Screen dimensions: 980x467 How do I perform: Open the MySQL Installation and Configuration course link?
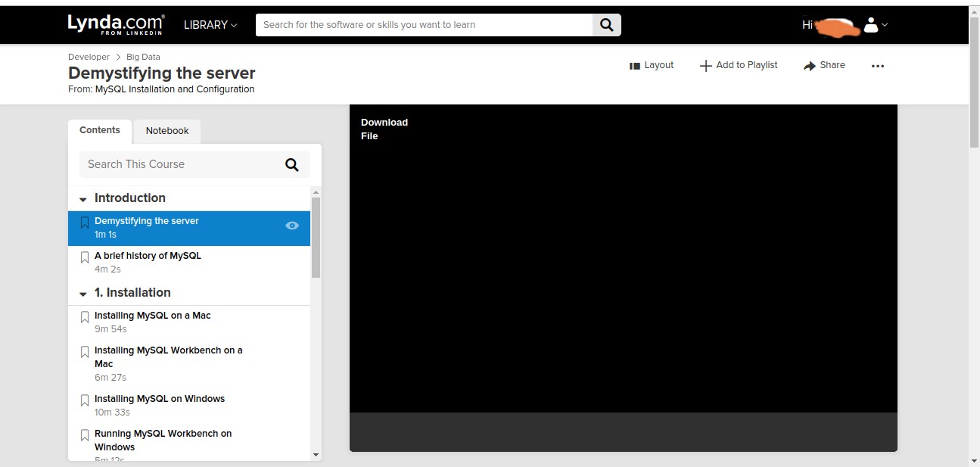[x=174, y=89]
